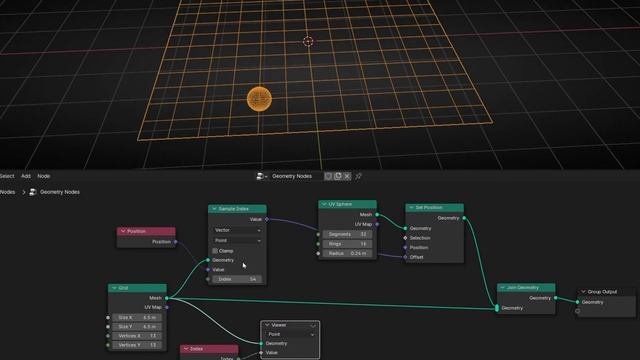Collapse the Join Geometry node
The image size is (640, 360).
coord(503,287)
